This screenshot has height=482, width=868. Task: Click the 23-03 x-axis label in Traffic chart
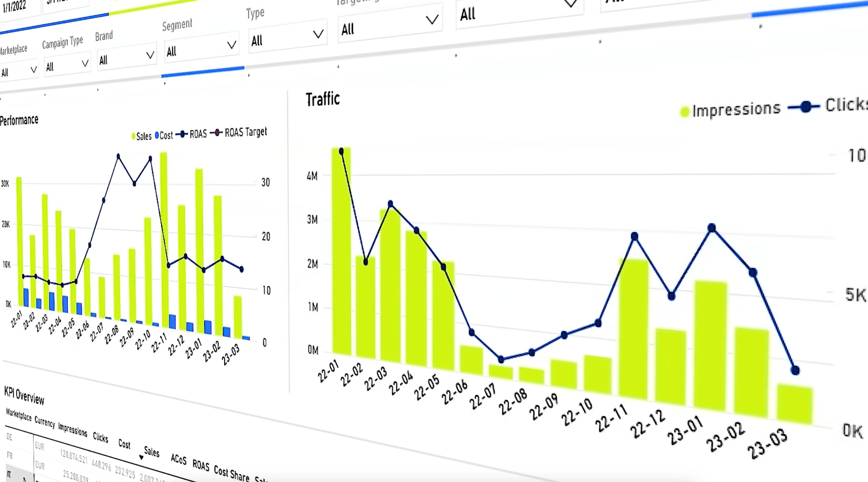pyautogui.click(x=768, y=443)
